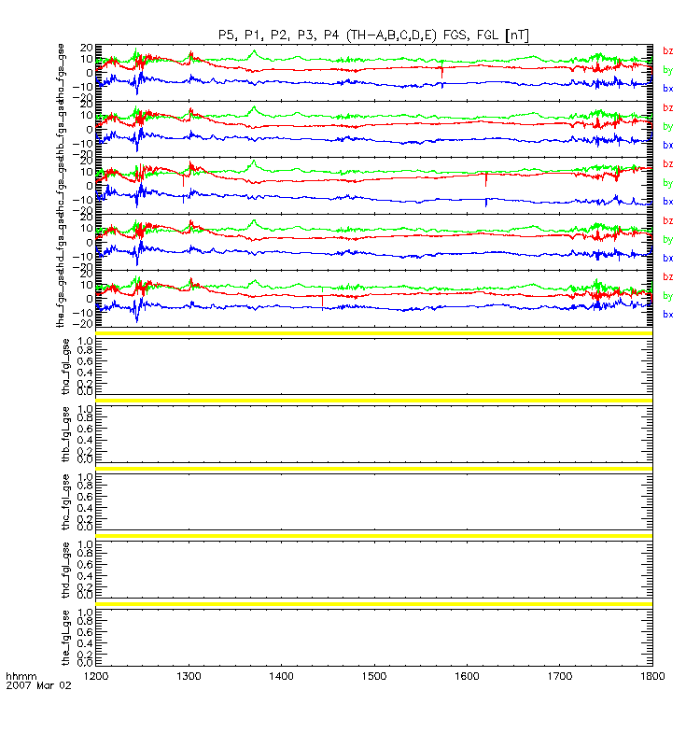Click the 'thd_fgl_gse' y-axis label
The width and height of the screenshot is (700, 747).
65,571
